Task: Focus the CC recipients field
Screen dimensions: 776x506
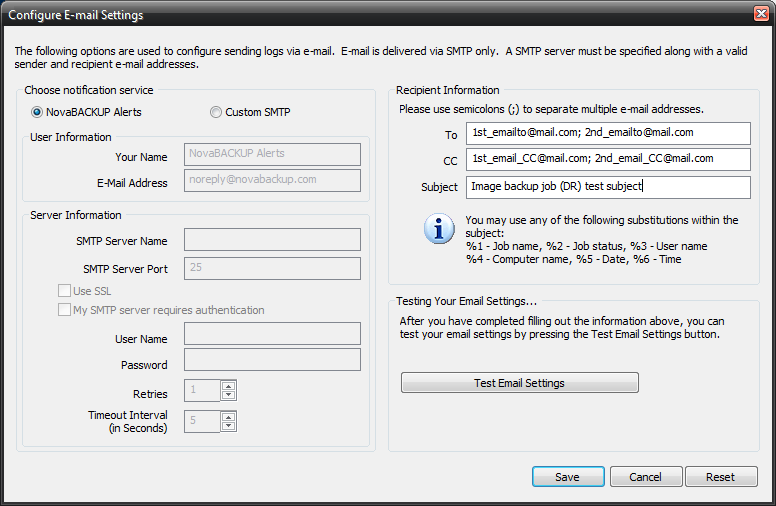Action: click(608, 159)
